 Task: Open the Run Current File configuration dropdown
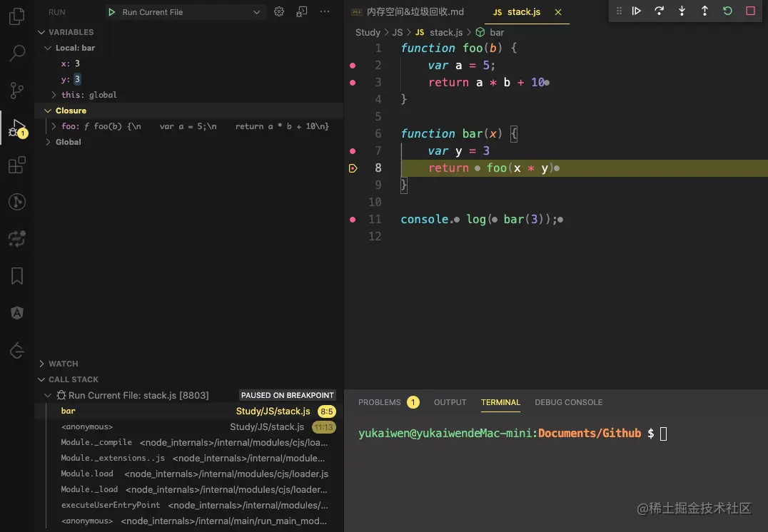click(x=186, y=12)
